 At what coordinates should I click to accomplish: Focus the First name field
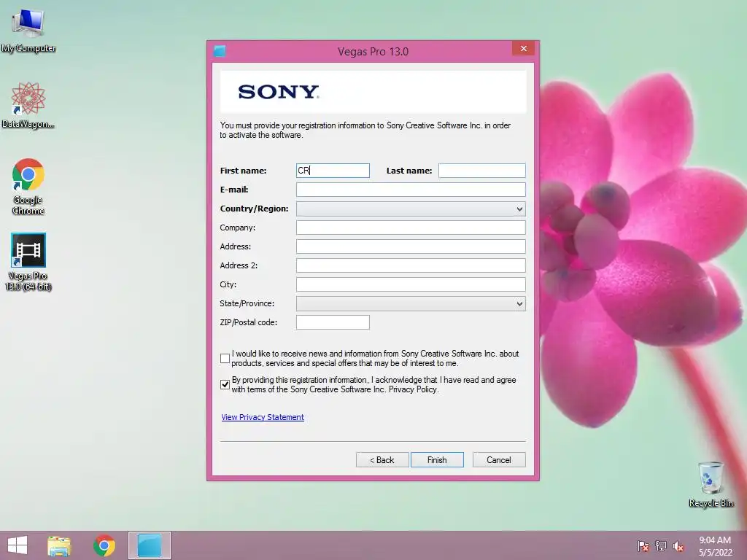click(333, 171)
